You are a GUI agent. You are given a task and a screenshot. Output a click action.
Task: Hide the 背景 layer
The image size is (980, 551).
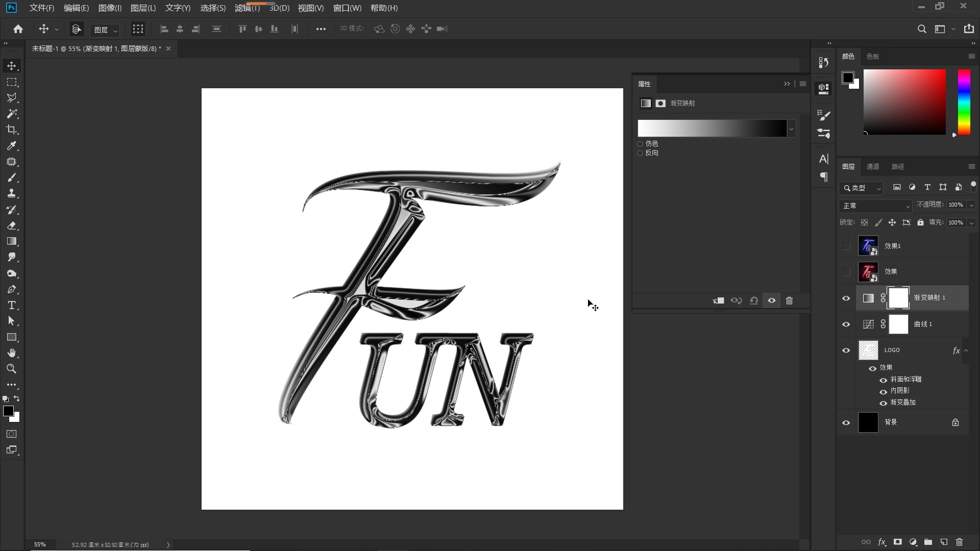pos(846,422)
